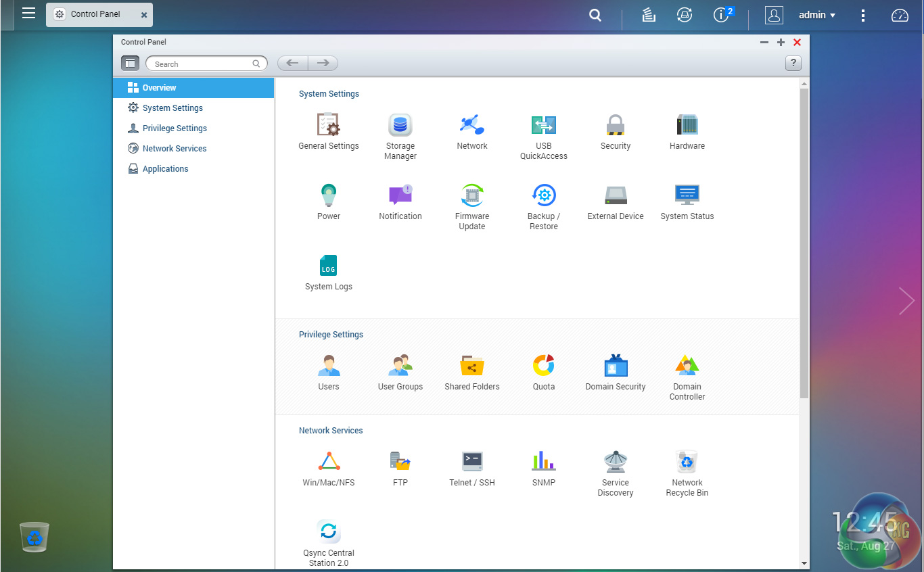This screenshot has height=572, width=924.
Task: Launch USB QuickAccess settings
Action: point(543,126)
